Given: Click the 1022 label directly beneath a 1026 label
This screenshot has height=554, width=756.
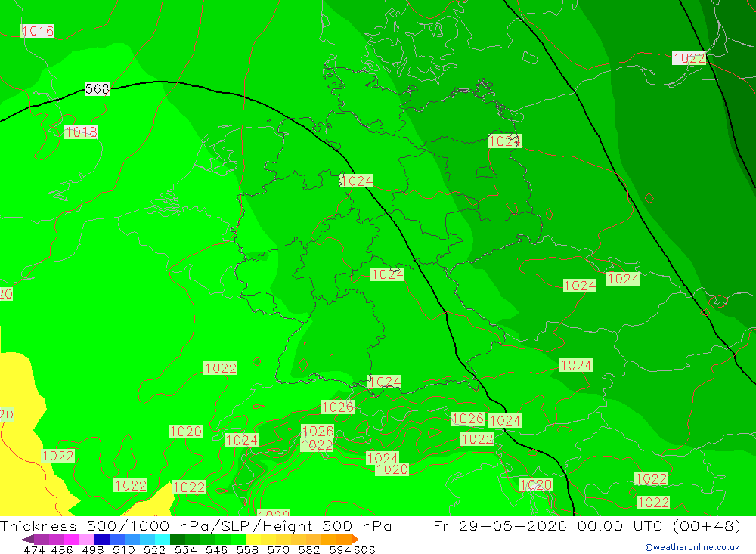Looking at the screenshot, I should [x=317, y=444].
